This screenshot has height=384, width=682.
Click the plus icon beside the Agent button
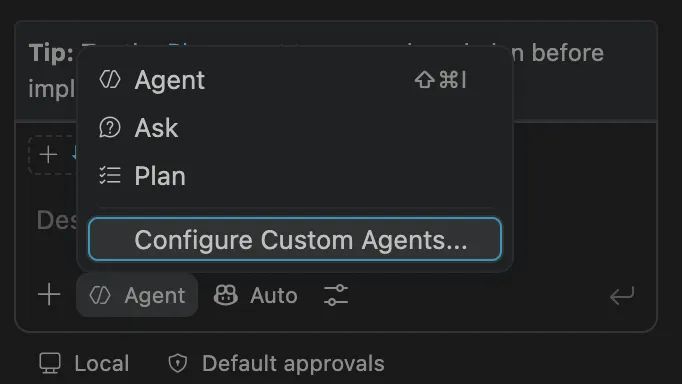[x=49, y=295]
